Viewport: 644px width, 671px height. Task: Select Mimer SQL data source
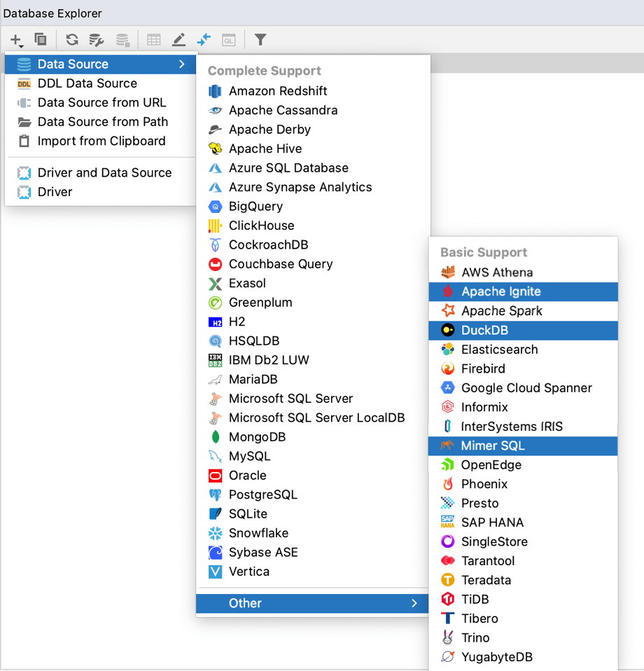[492, 445]
